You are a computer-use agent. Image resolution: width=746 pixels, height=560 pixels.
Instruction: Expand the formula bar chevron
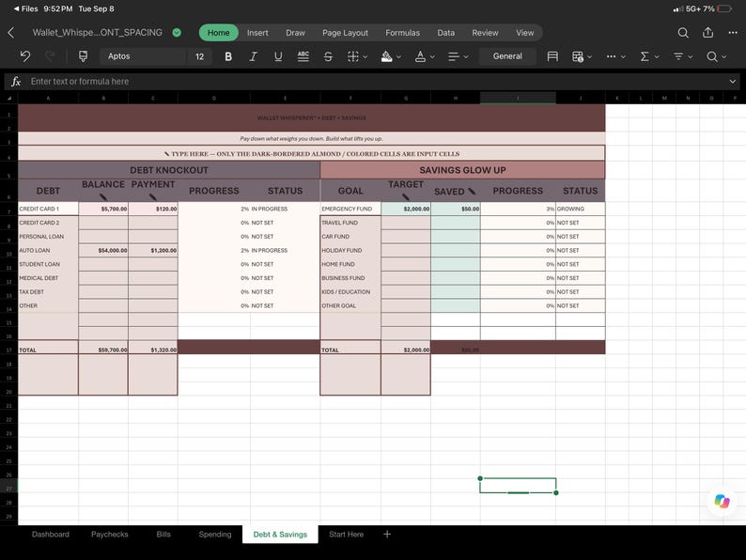click(733, 82)
